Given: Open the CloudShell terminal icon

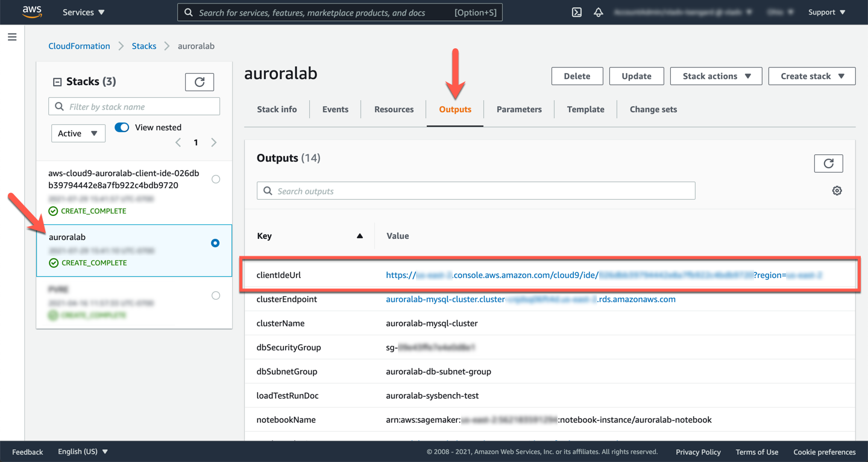Looking at the screenshot, I should 576,12.
